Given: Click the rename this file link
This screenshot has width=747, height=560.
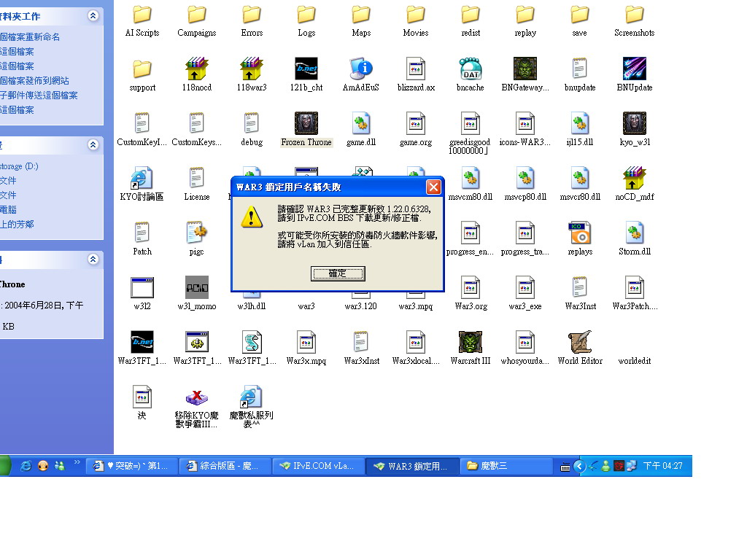Looking at the screenshot, I should tap(29, 36).
